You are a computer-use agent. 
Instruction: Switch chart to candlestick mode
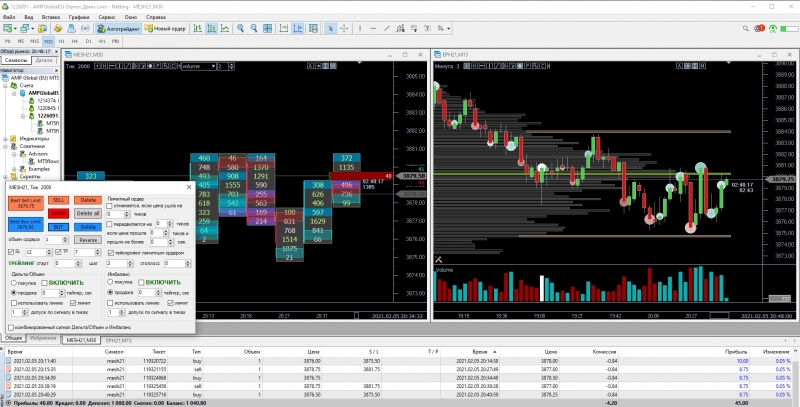point(211,29)
